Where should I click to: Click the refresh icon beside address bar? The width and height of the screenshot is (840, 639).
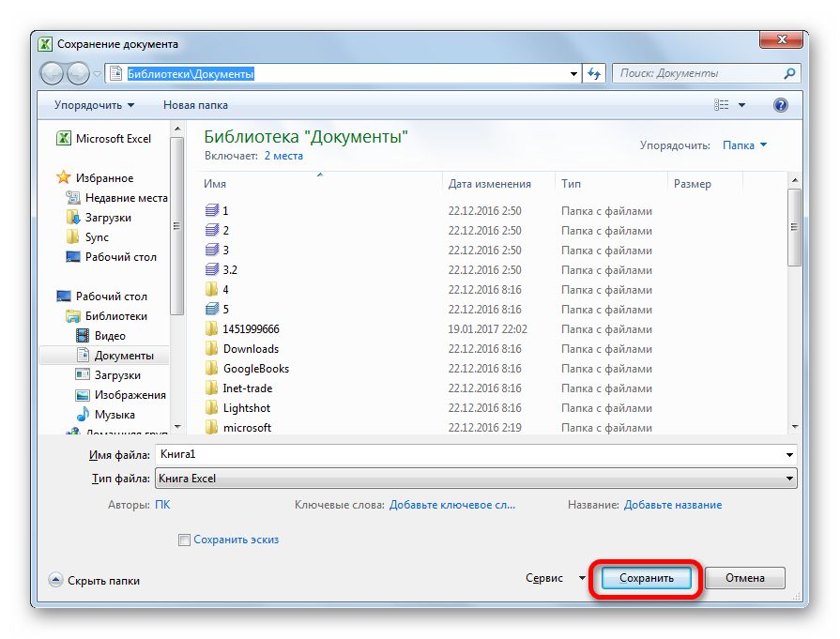[x=594, y=73]
